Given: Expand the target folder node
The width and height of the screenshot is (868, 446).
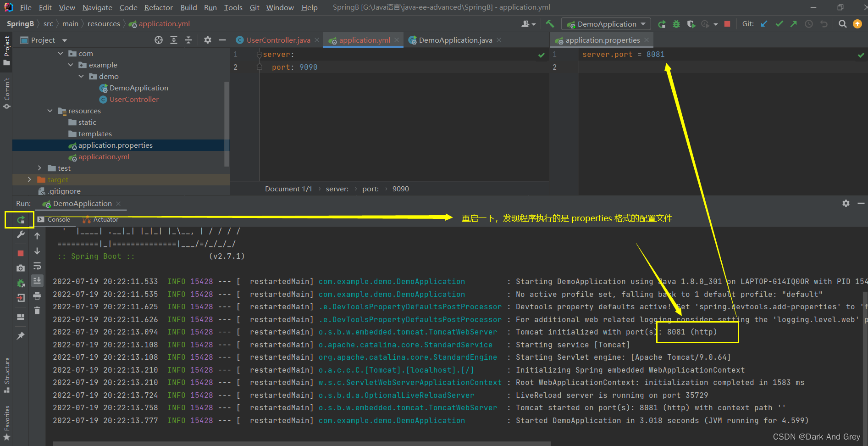Looking at the screenshot, I should pyautogui.click(x=29, y=180).
